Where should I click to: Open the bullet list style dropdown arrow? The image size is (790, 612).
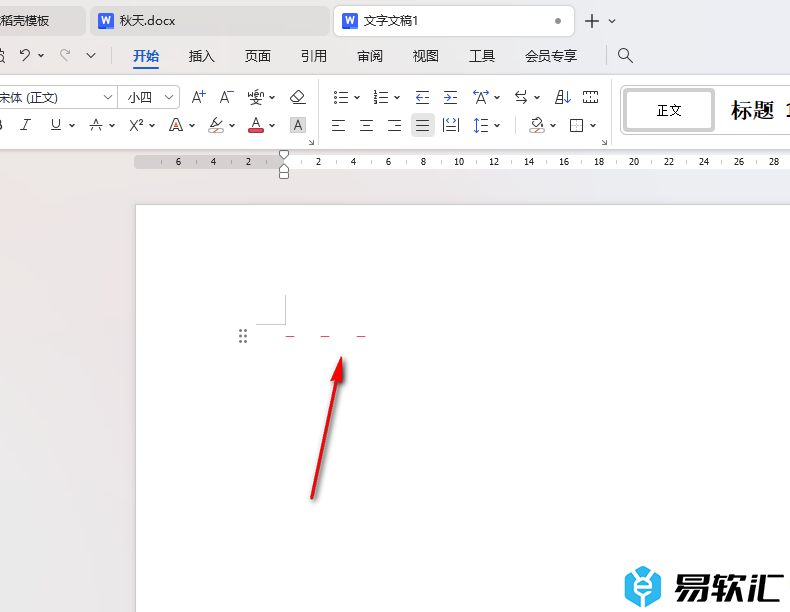tap(357, 98)
